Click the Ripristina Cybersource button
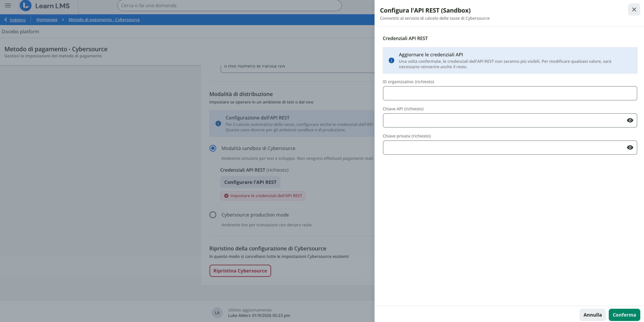Image resolution: width=644 pixels, height=322 pixels. coord(240,271)
